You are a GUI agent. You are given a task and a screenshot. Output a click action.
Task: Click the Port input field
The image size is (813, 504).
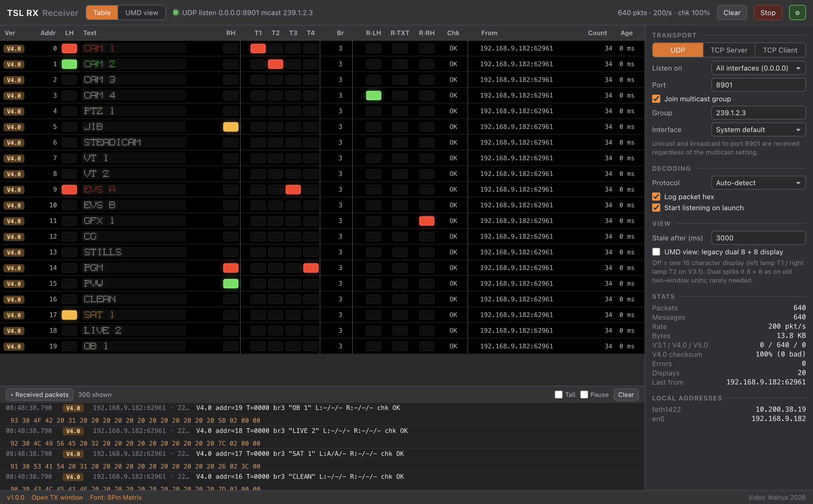click(x=758, y=85)
